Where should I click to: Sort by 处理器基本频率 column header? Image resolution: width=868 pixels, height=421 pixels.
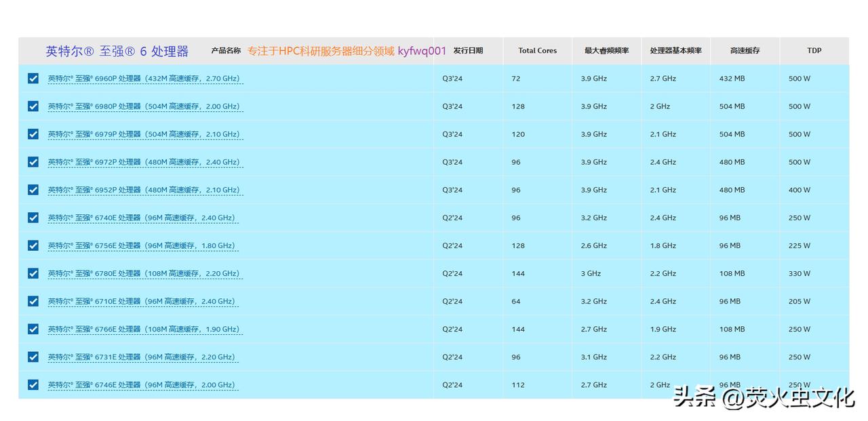click(675, 51)
